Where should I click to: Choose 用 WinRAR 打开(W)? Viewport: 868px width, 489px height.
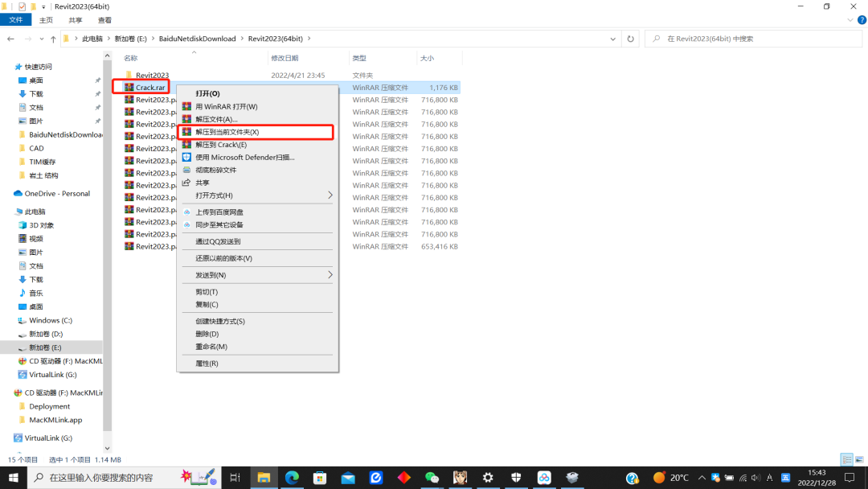(257, 106)
